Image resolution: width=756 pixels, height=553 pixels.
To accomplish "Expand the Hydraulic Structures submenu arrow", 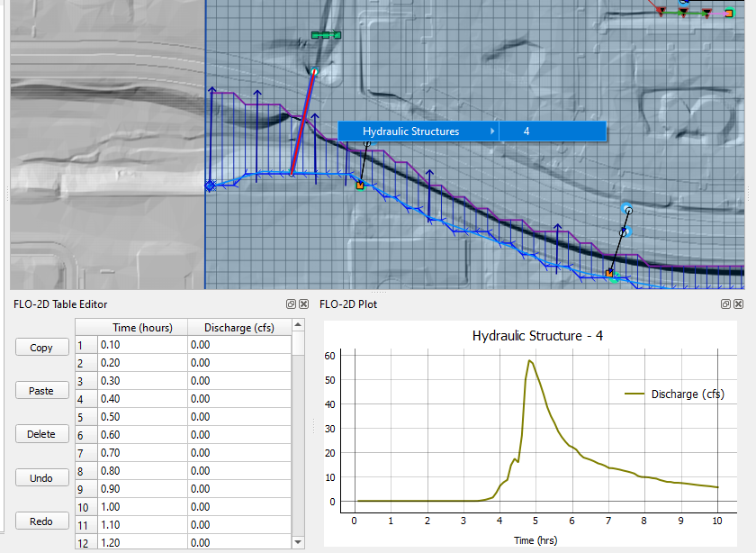I will [x=492, y=131].
